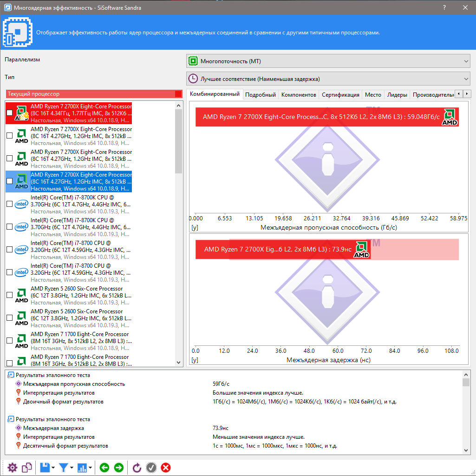The width and height of the screenshot is (476, 476).
Task: Click the Intel logo on the first i7-8700K row
Action: click(x=21, y=204)
